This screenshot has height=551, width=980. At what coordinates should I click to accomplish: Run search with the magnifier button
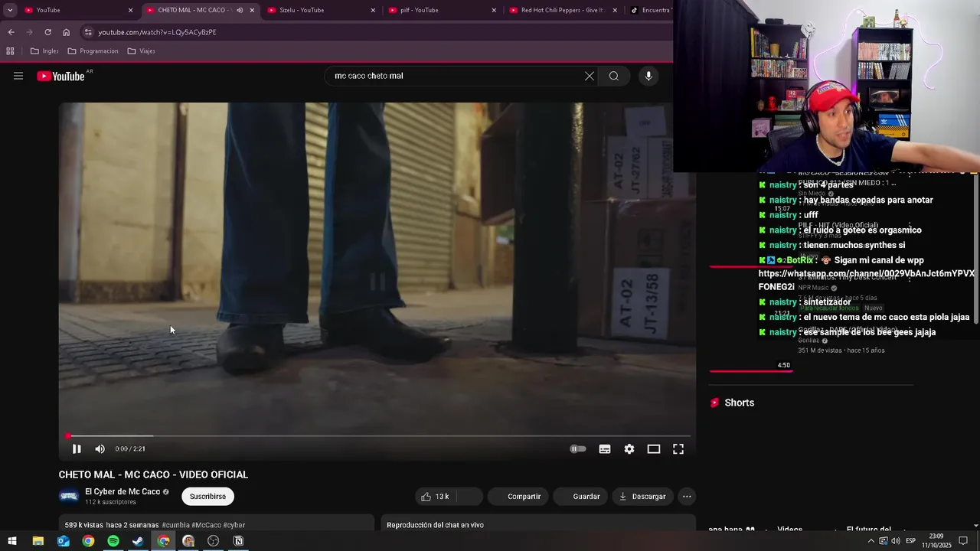click(x=614, y=76)
